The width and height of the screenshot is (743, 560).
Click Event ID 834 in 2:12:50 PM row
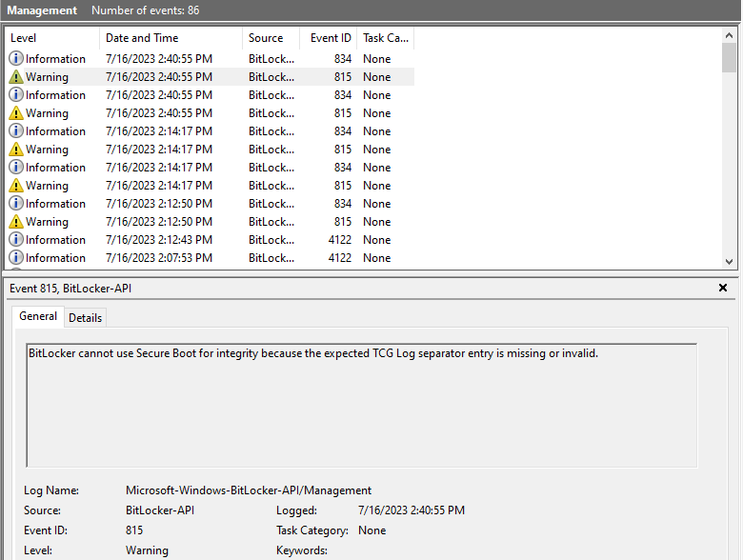coord(343,204)
